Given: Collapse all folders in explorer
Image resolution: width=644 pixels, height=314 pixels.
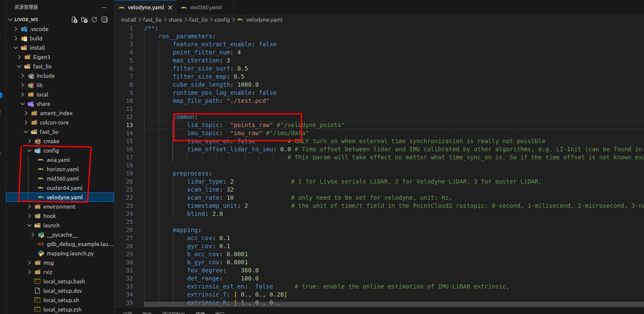Looking at the screenshot, I should tap(105, 20).
